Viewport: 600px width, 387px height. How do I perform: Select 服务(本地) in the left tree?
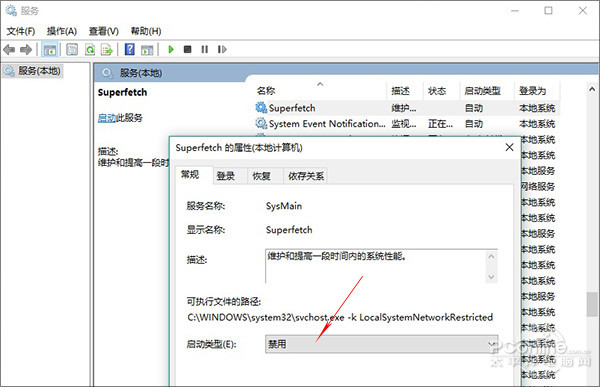point(33,71)
